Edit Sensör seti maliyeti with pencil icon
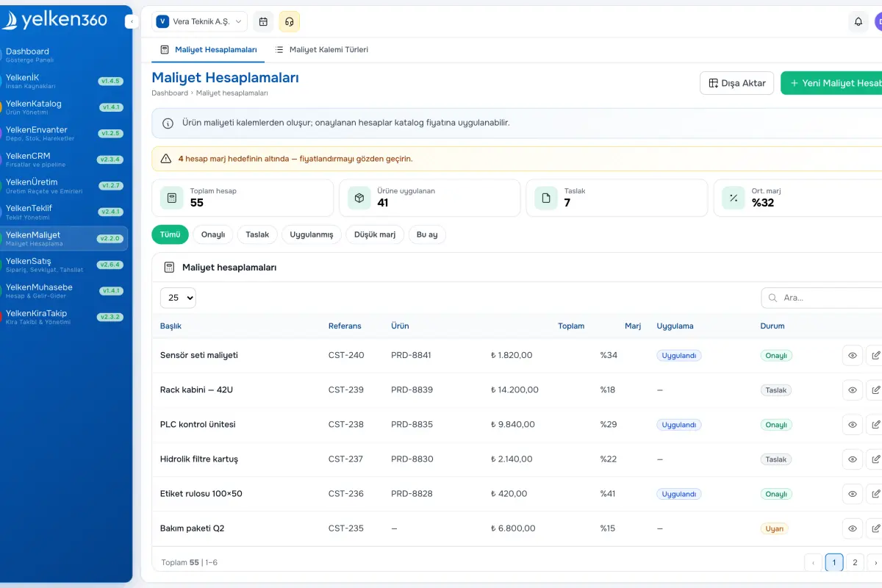This screenshot has width=882, height=588. click(875, 355)
